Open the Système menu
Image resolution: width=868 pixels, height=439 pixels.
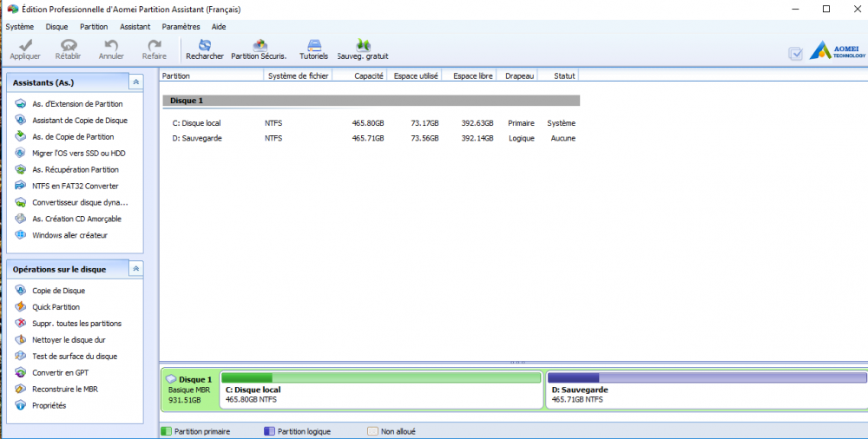19,27
